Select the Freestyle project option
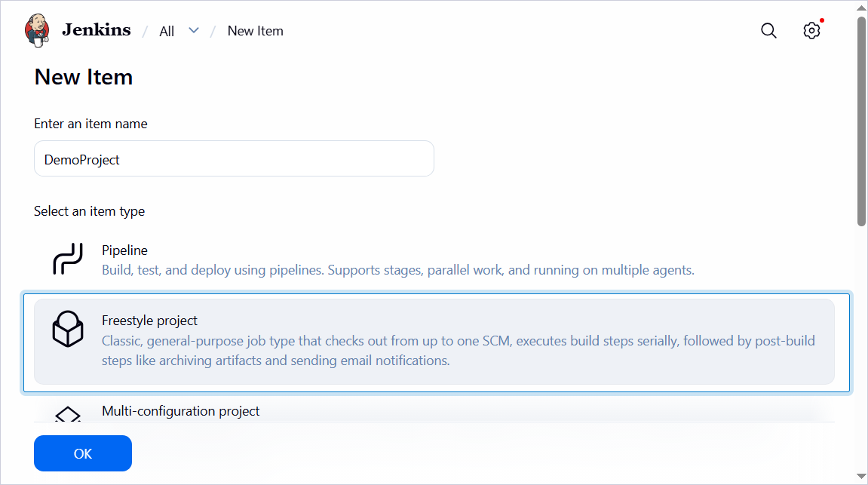 434,342
